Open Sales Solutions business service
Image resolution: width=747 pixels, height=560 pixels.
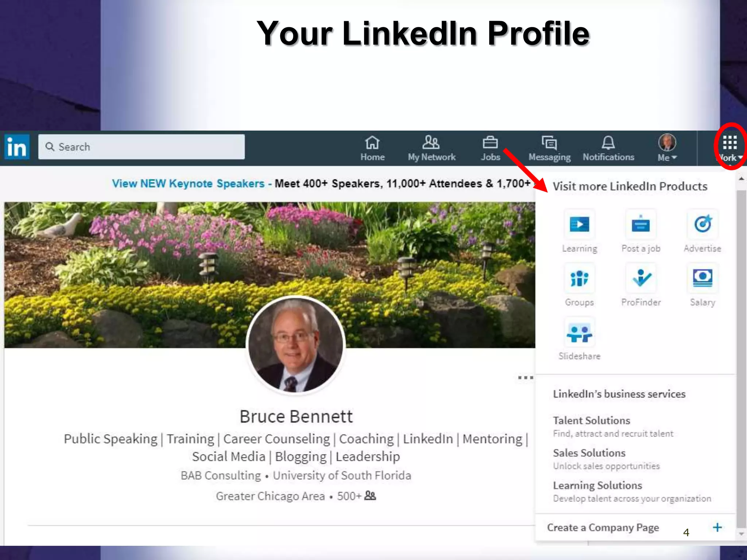point(606,459)
